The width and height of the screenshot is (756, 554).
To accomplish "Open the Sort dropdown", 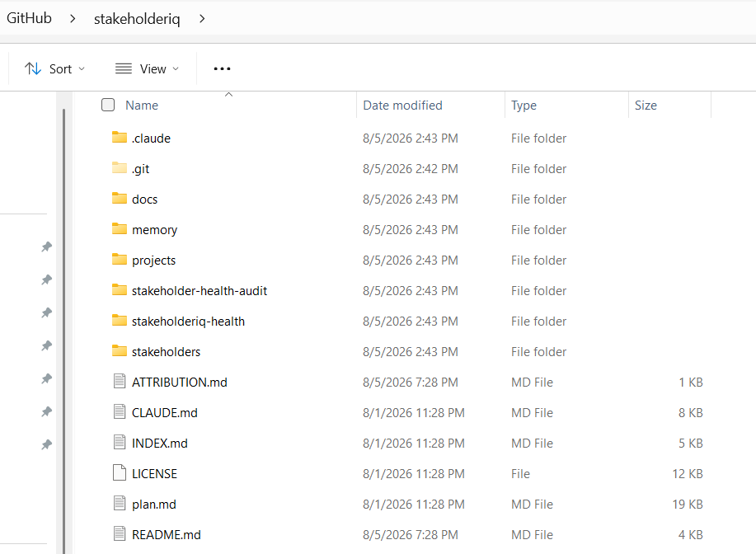I will coord(55,69).
